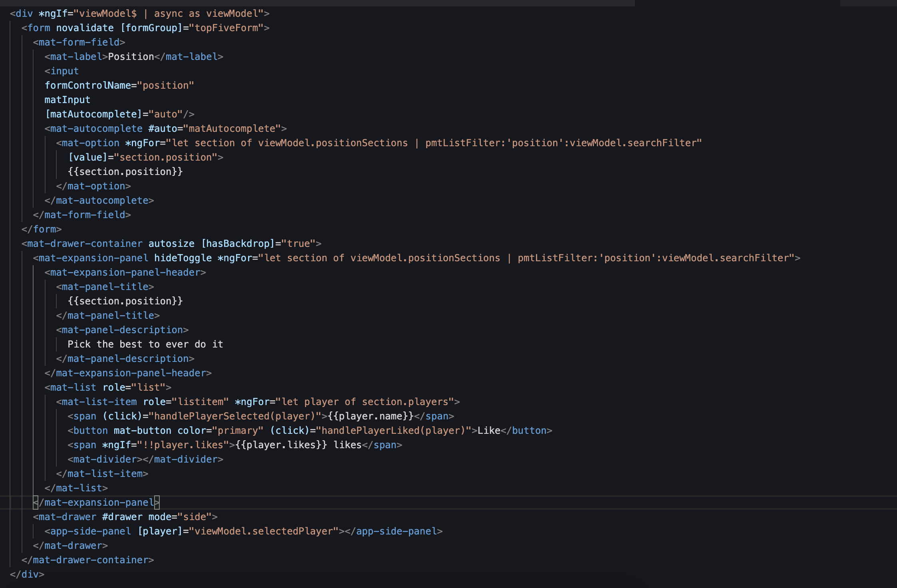Click the word Position inside mat-label
This screenshot has height=588, width=897.
(x=131, y=57)
